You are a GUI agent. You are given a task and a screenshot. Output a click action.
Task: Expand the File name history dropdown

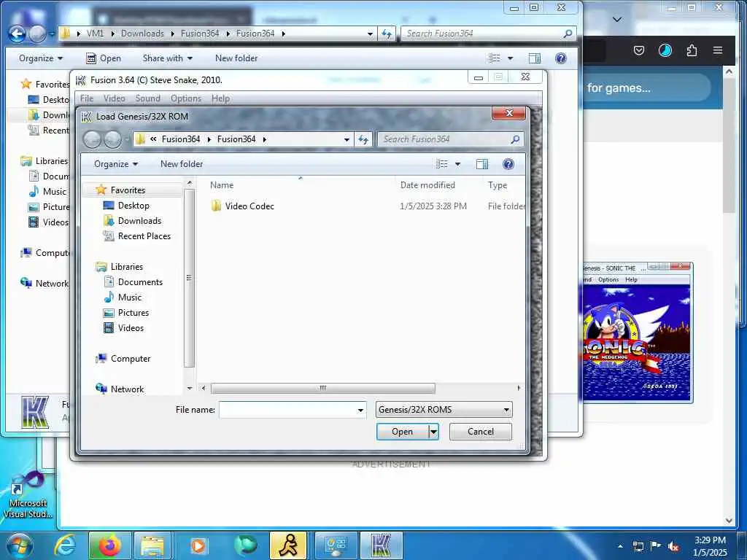coord(360,410)
